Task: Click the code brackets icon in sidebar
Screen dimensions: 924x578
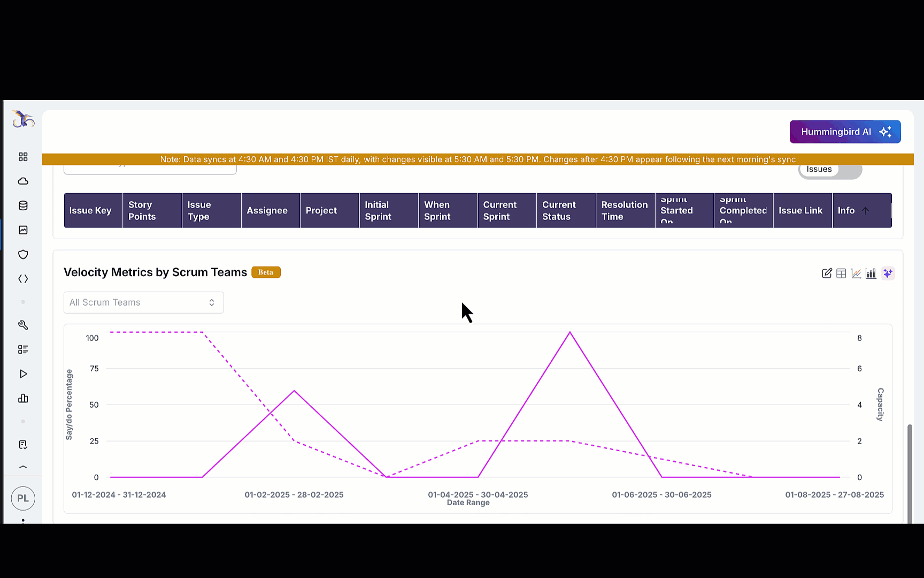Action: coord(23,279)
